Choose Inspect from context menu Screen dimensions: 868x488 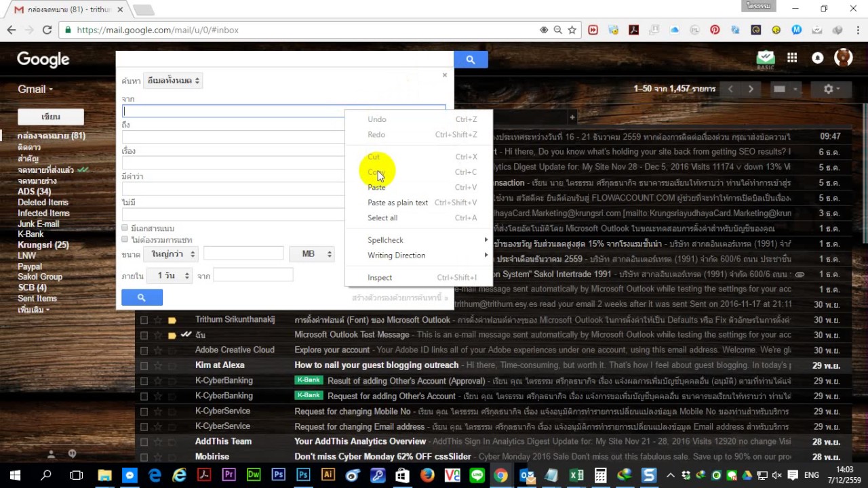(418, 277)
